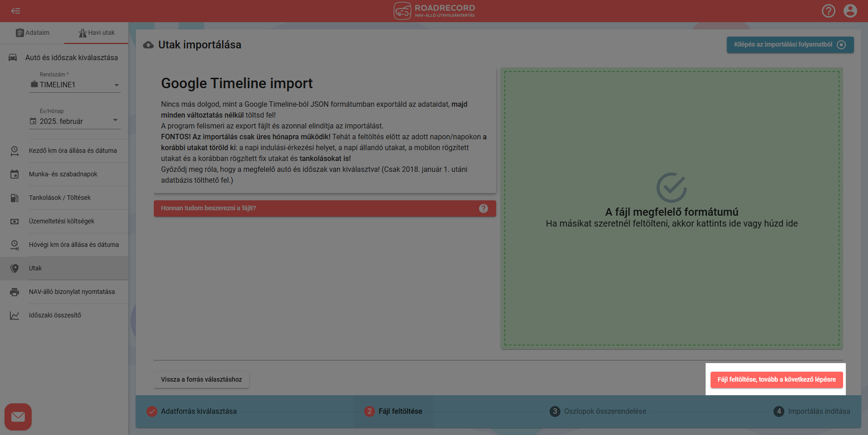Click the money icon beside Üzemeltetési költségek
The height and width of the screenshot is (435, 868).
click(x=14, y=221)
